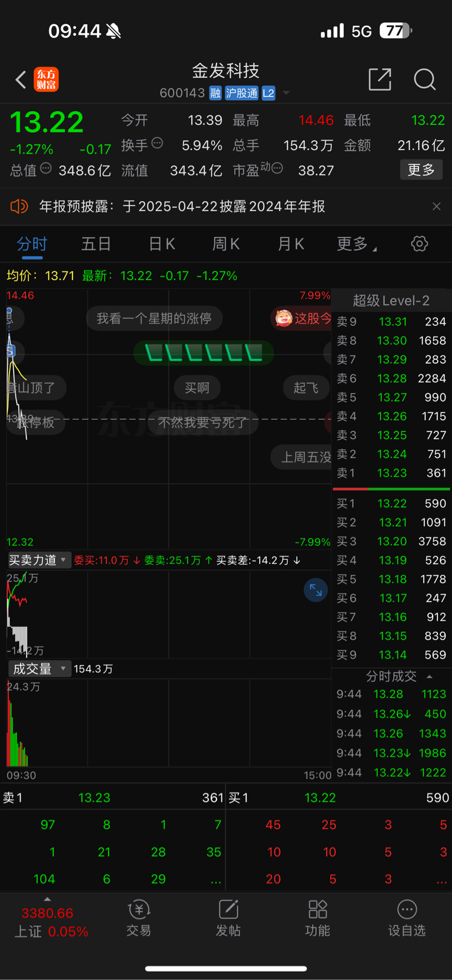The height and width of the screenshot is (980, 452).
Task: Tap the 13.23 price in the bottom 卖1 queue header
Action: (94, 798)
